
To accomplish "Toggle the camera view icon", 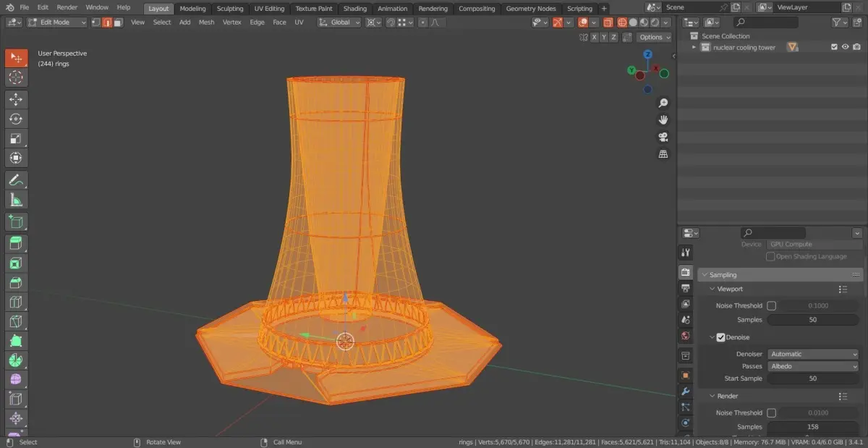I will coord(663,138).
